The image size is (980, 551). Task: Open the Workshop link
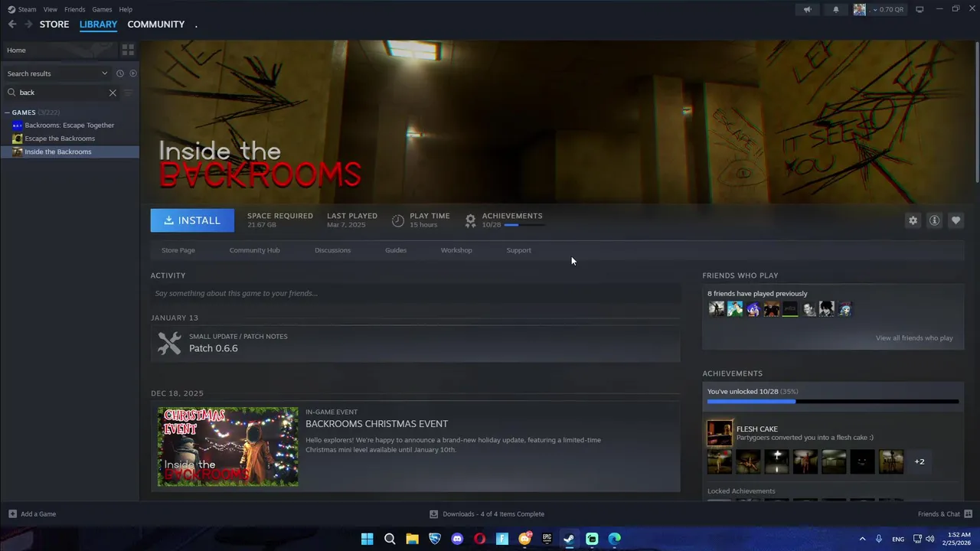(456, 250)
